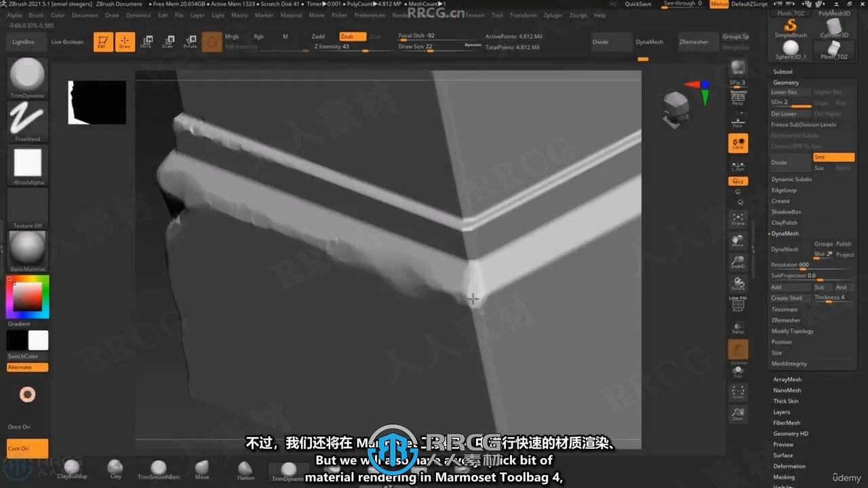Select the TrimSmoothBorder brush
Viewport: 868px width, 488px height.
tap(159, 469)
